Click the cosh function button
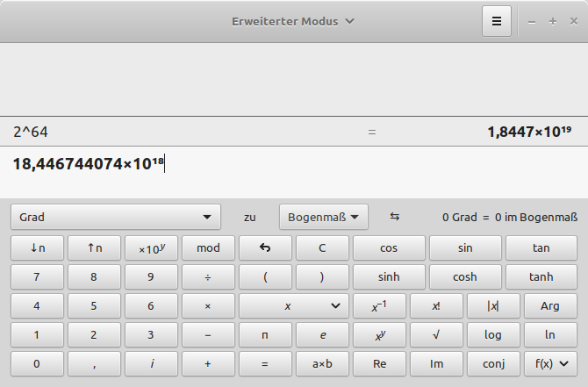This screenshot has width=588, height=387. [x=465, y=277]
